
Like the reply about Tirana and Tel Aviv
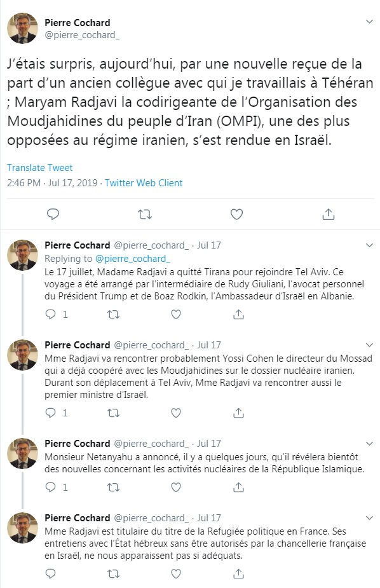176,314
